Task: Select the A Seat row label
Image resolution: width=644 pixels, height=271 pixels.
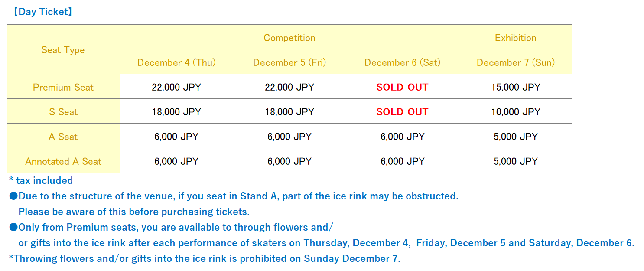Action: click(x=63, y=137)
